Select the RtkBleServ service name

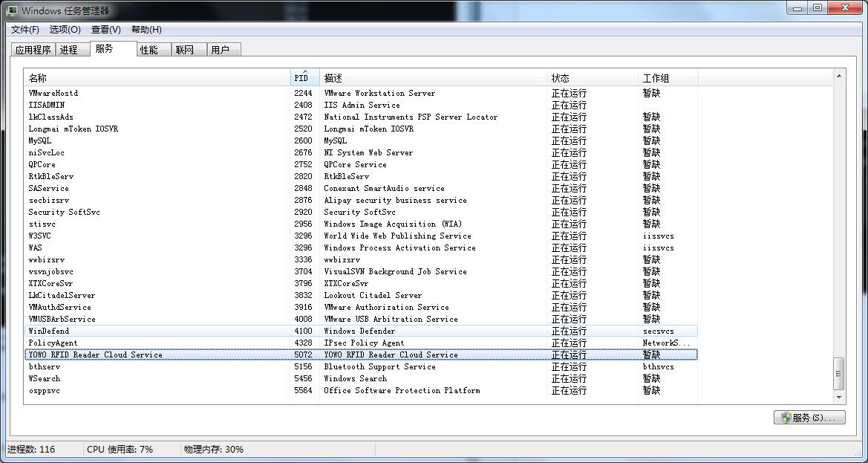(x=51, y=176)
